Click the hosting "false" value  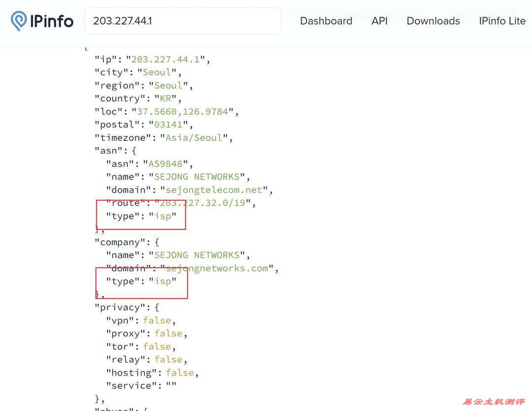click(x=179, y=373)
